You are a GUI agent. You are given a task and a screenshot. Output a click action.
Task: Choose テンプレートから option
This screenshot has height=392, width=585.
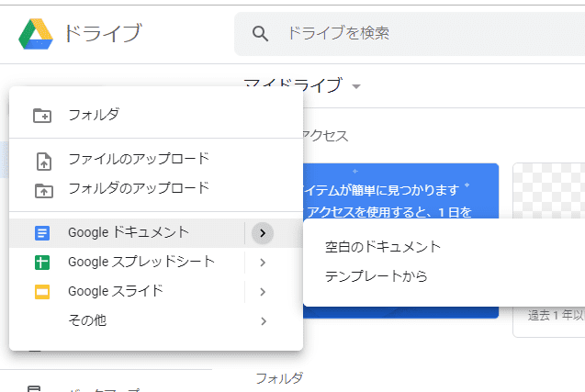[x=444, y=276]
